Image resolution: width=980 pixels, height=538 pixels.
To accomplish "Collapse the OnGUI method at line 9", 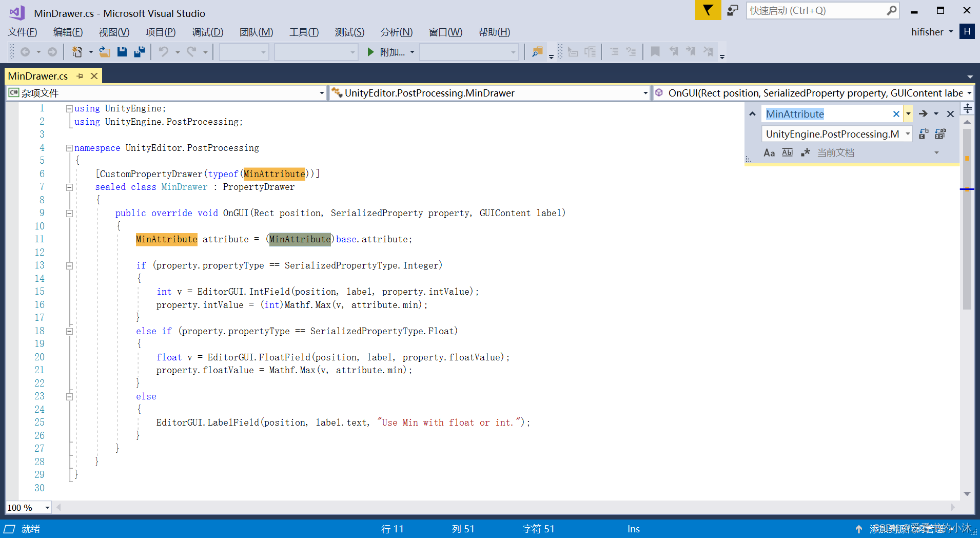I will click(x=69, y=214).
